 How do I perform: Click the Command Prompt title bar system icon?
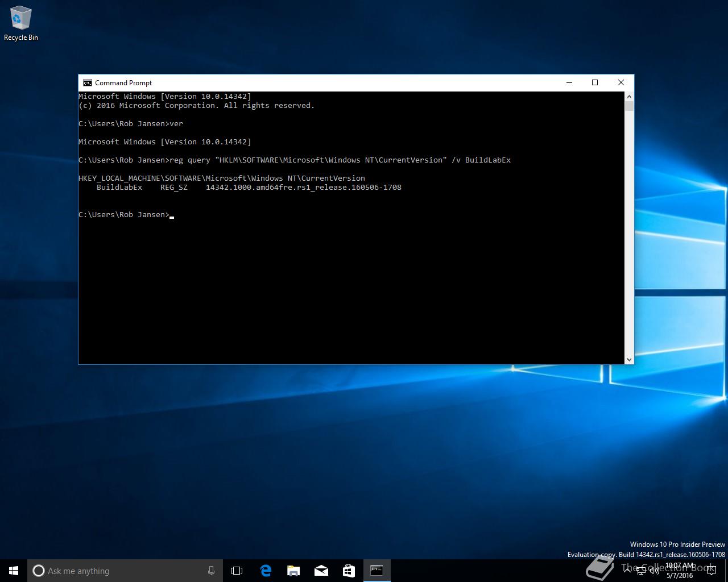(x=87, y=82)
